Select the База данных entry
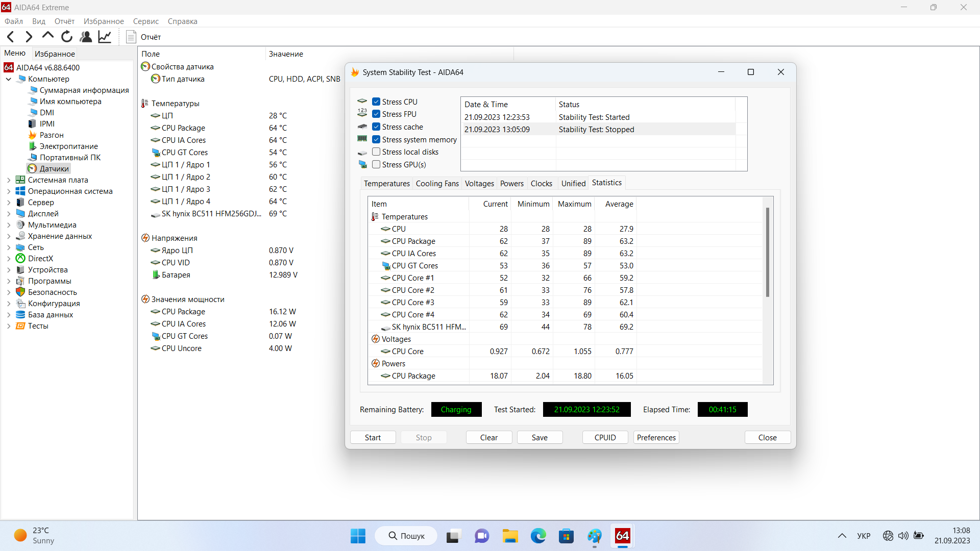Viewport: 980px width, 551px height. tap(50, 315)
